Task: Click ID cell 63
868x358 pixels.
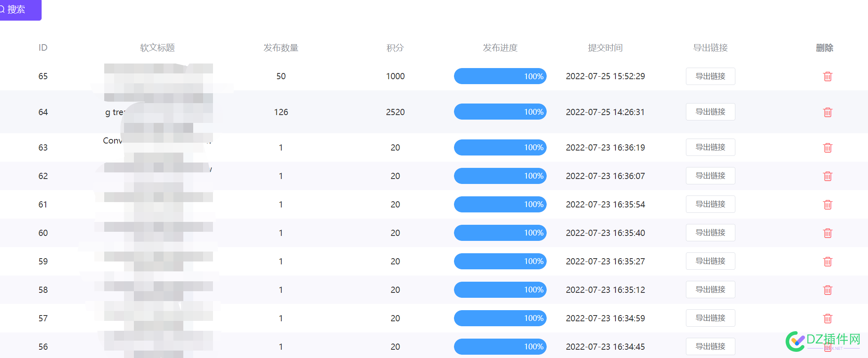Action: point(43,148)
